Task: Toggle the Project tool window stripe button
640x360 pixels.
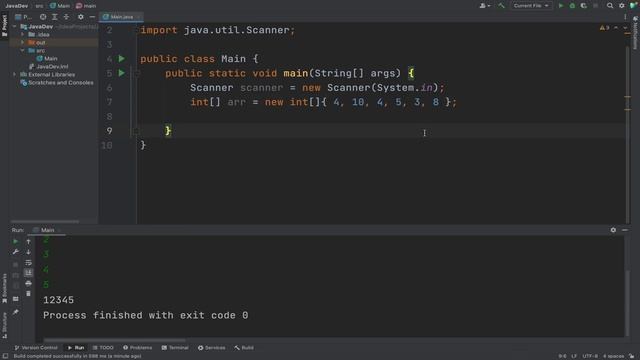Action: pyautogui.click(x=4, y=26)
